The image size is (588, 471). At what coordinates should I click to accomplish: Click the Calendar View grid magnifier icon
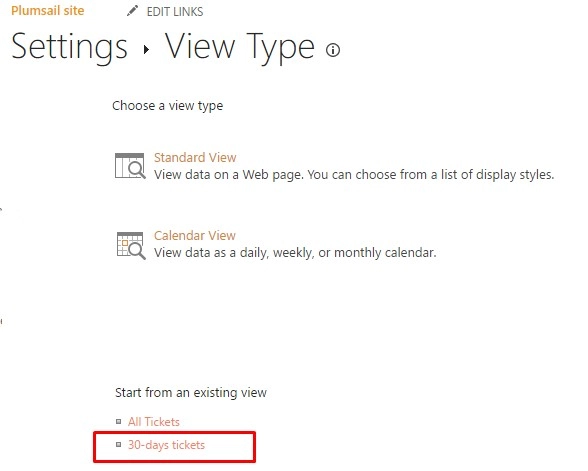coord(131,246)
